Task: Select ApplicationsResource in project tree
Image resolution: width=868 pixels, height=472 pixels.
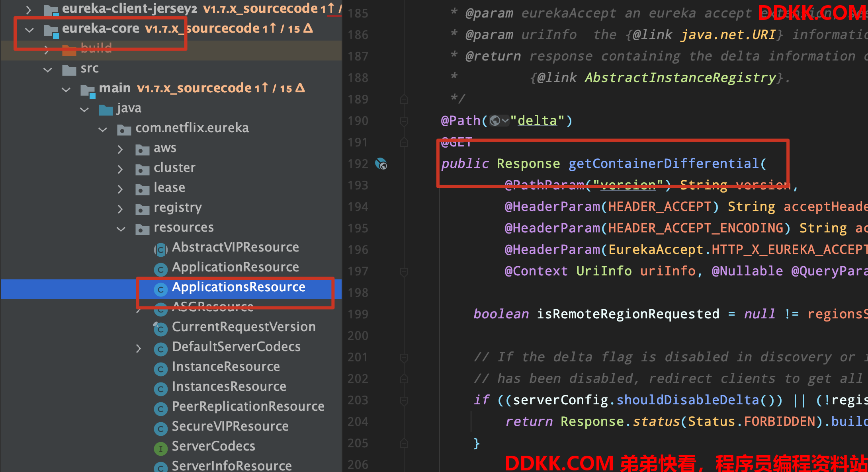Action: pyautogui.click(x=238, y=287)
